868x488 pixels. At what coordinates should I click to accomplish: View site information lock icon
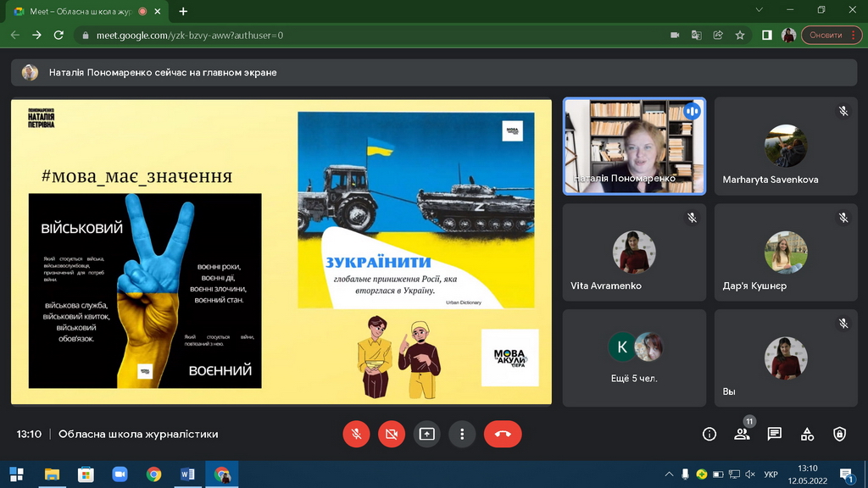coord(85,36)
